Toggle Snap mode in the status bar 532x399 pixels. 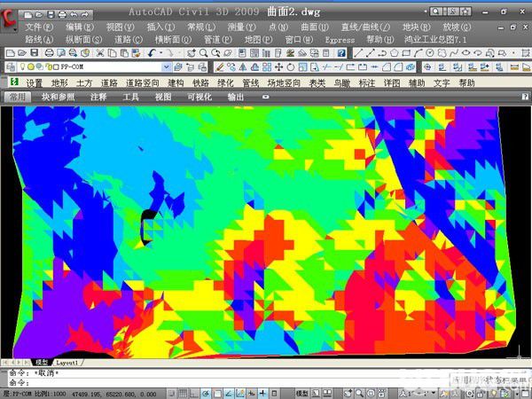point(171,393)
